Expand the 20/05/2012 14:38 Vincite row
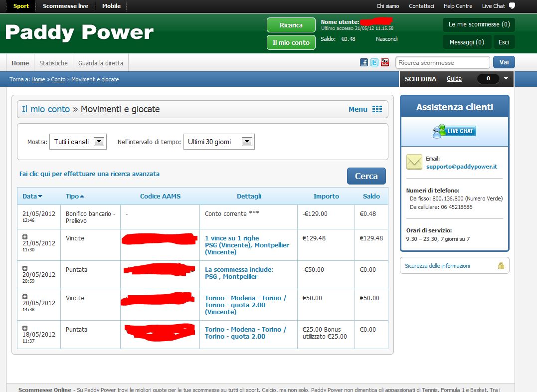 (x=24, y=297)
